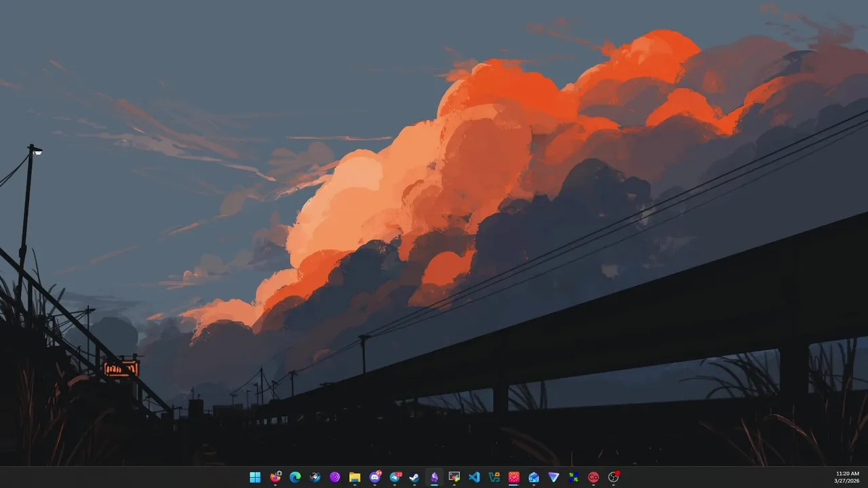Open the Windows Start menu
The height and width of the screenshot is (488, 868).
(255, 477)
